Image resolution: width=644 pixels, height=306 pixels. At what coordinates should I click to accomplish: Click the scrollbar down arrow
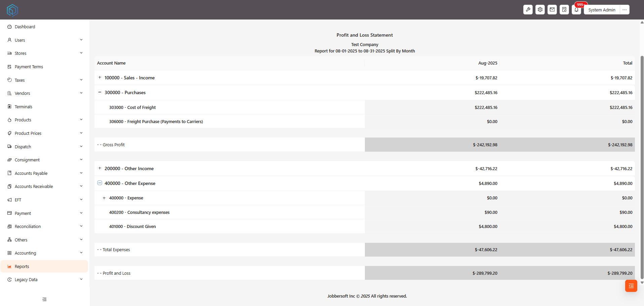pos(642,283)
